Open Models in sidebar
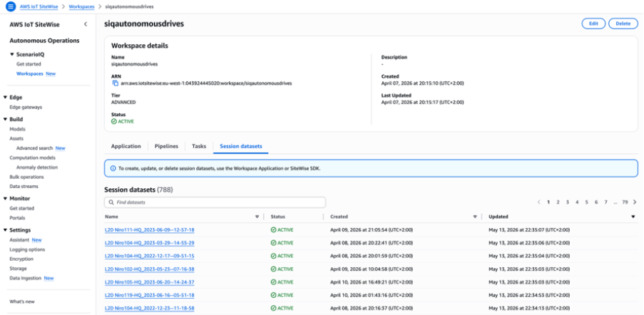644x315 pixels. tap(18, 129)
